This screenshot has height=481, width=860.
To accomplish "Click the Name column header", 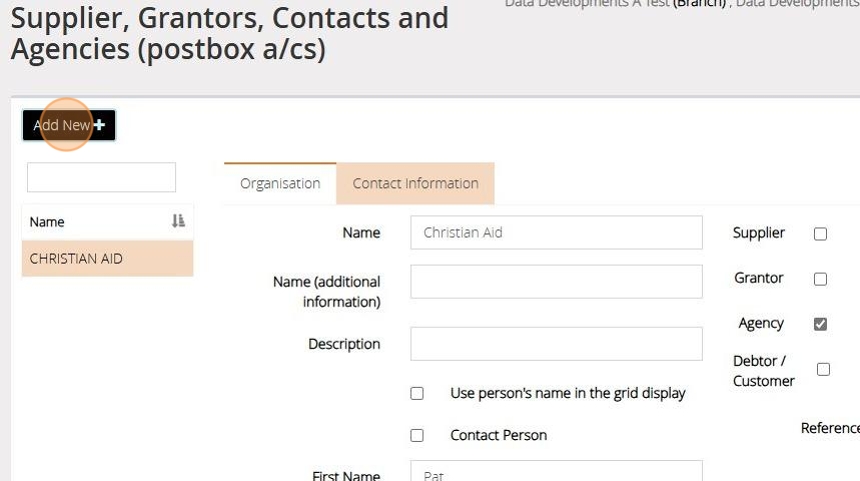I will (x=48, y=222).
